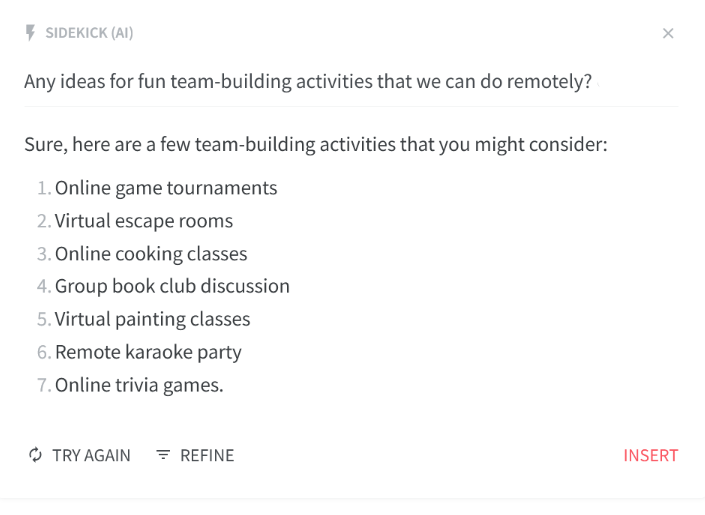The width and height of the screenshot is (705, 515).
Task: Click the number 7 list marker
Action: click(42, 384)
